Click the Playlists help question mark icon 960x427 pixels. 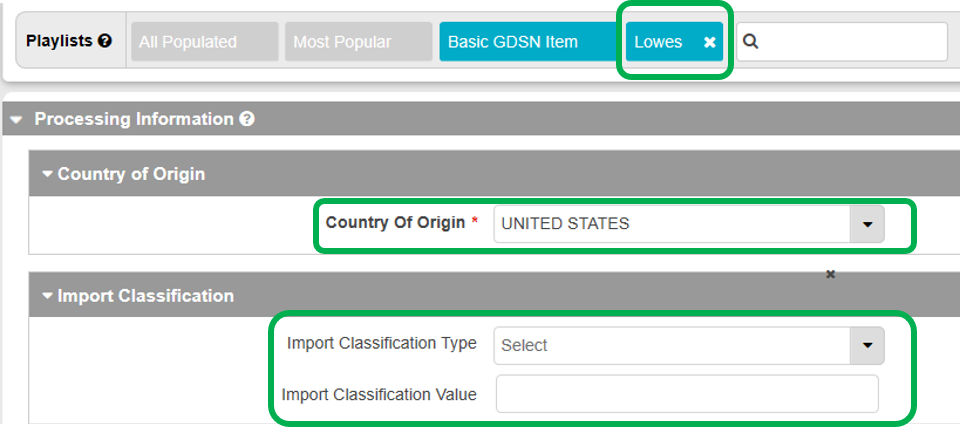[x=105, y=42]
